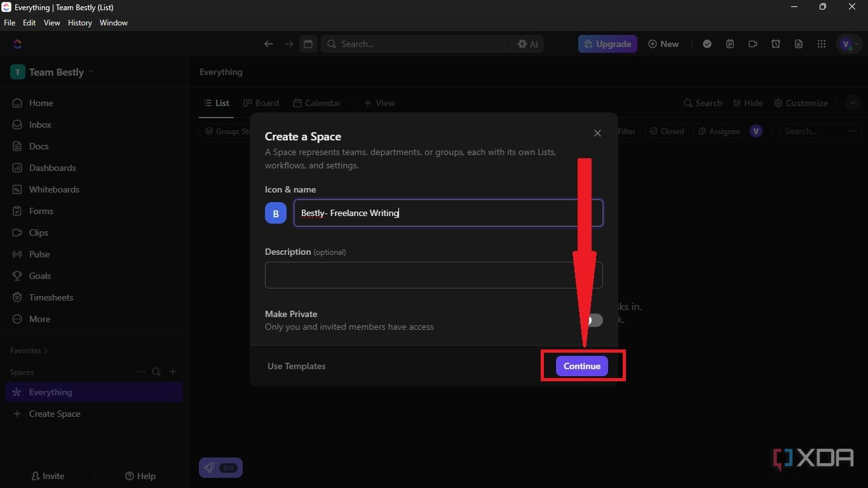Open the AI assistant button
This screenshot has height=488, width=868.
pos(527,44)
